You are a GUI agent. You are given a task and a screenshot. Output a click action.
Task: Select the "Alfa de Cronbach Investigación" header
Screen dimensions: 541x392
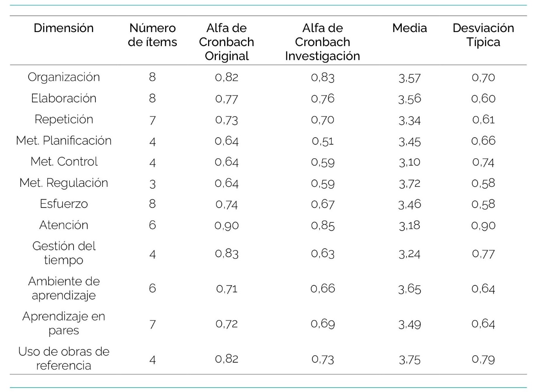click(x=322, y=42)
